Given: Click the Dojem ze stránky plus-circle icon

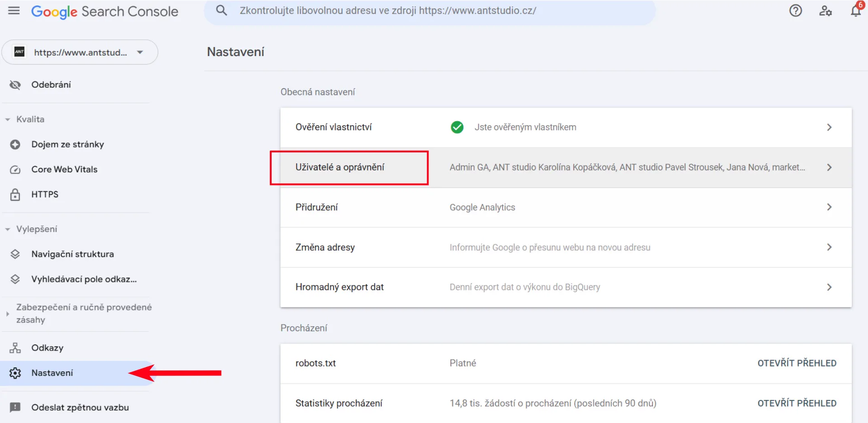Looking at the screenshot, I should click(15, 144).
